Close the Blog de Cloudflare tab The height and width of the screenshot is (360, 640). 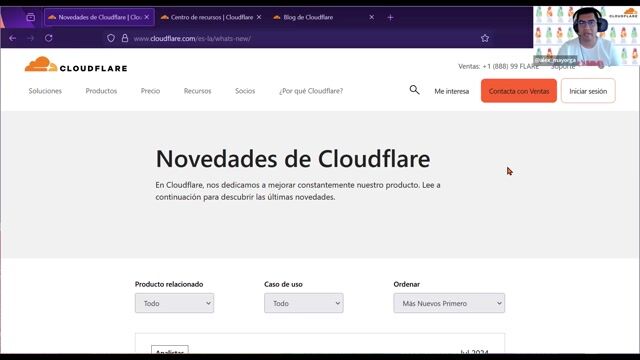(x=371, y=17)
